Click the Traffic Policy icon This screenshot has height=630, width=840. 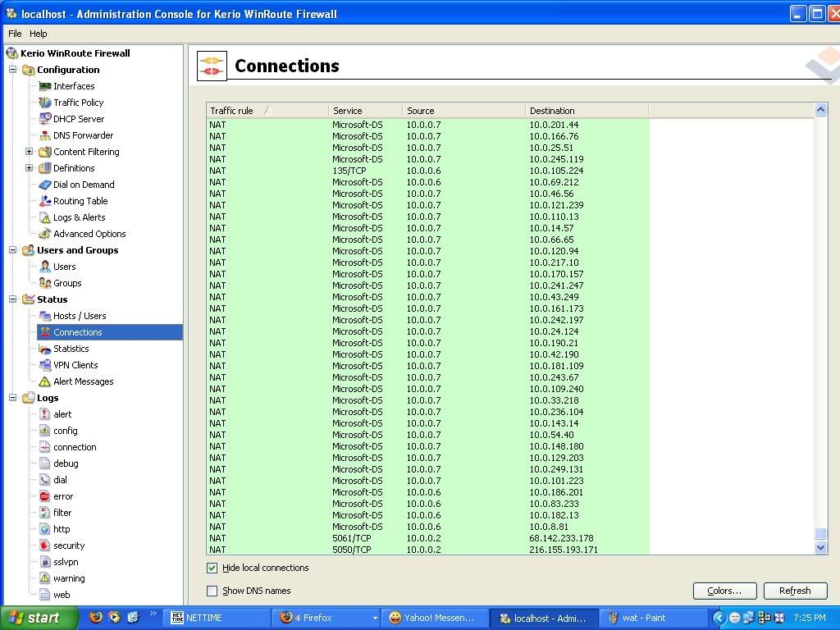tap(45, 103)
